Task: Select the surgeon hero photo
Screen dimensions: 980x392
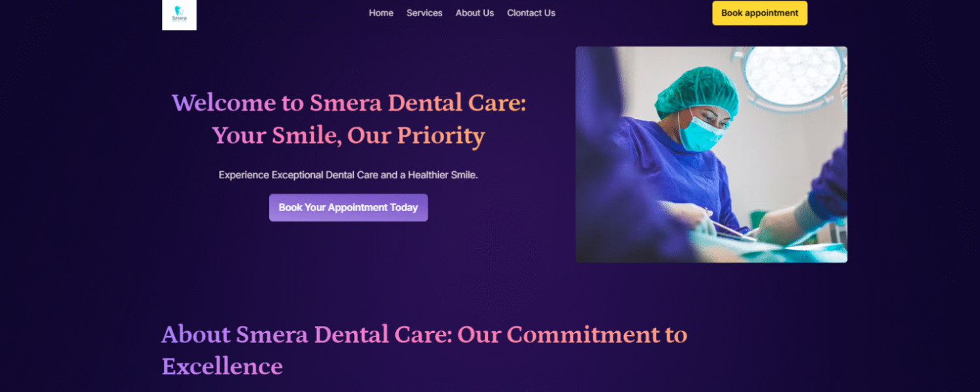Action: 711,154
